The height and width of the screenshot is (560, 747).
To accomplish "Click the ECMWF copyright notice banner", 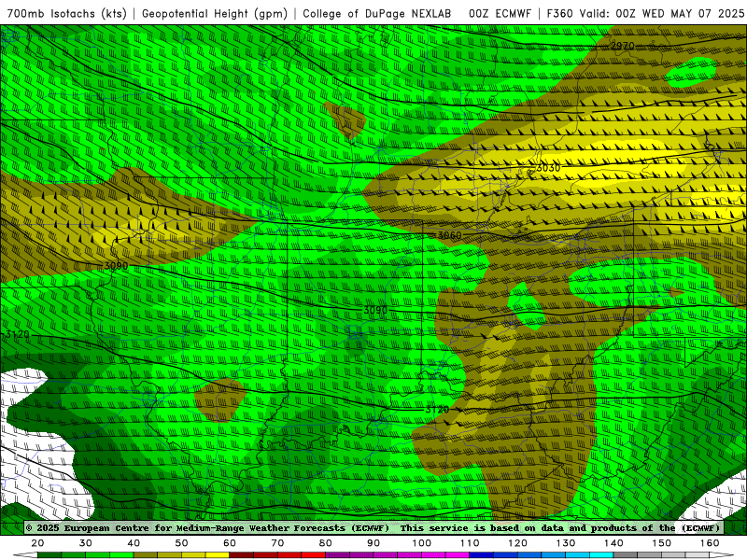I will point(373,527).
